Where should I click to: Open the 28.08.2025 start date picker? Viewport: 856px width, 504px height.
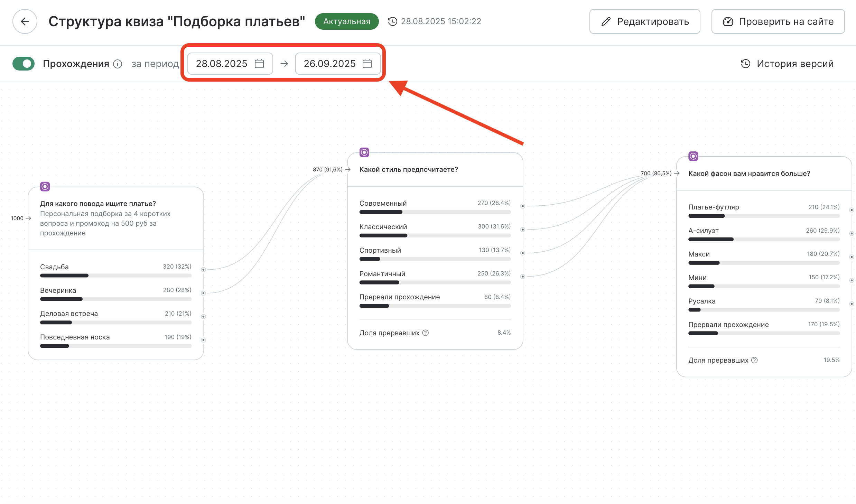point(222,64)
